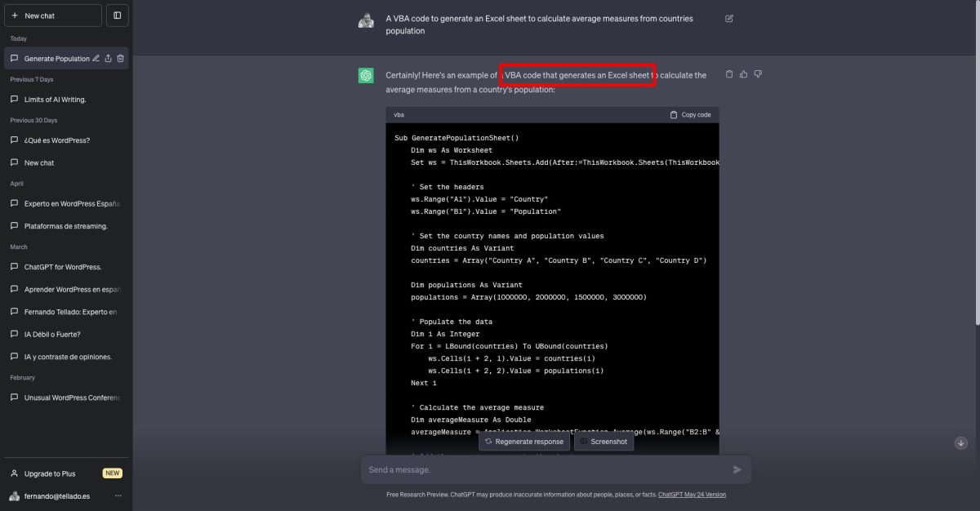Delete the Generate Population chat (trash icon)
The image size is (980, 511).
pyautogui.click(x=120, y=58)
